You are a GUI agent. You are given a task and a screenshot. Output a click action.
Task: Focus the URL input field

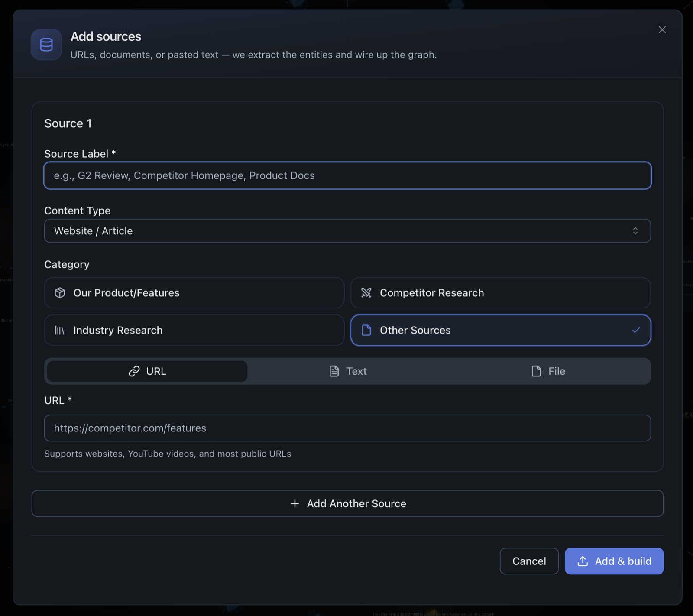tap(347, 428)
